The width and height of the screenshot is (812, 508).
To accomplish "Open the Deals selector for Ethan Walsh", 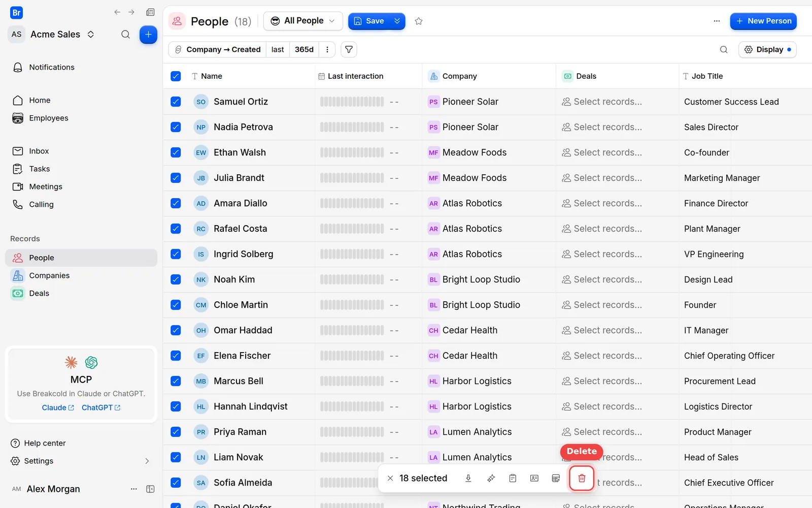I will point(602,152).
